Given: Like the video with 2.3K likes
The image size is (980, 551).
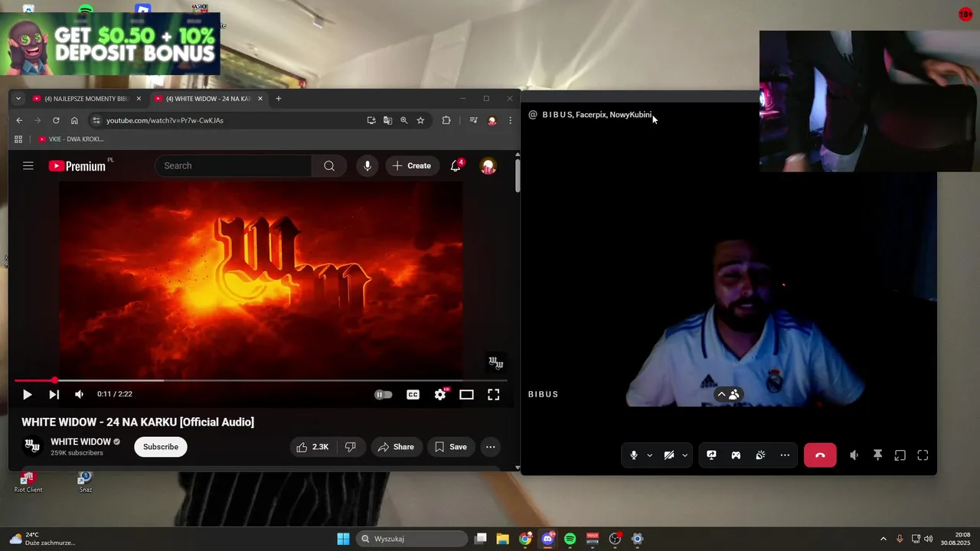Looking at the screenshot, I should [312, 447].
